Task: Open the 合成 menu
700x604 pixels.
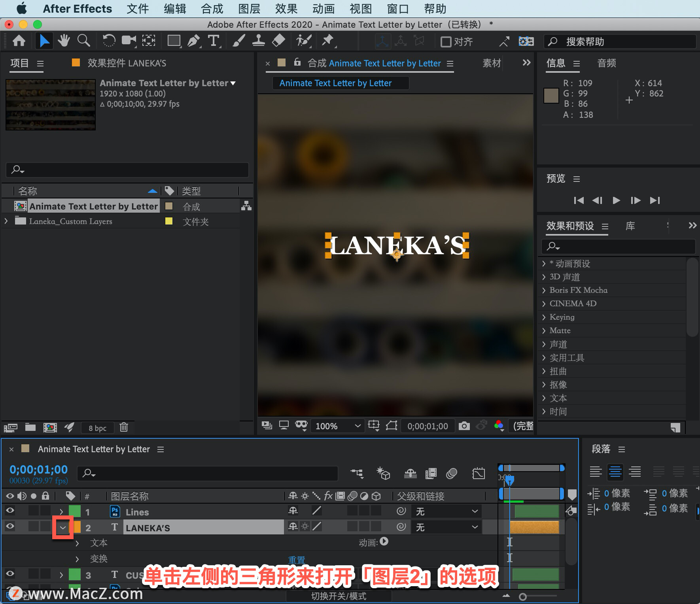Action: coord(212,9)
